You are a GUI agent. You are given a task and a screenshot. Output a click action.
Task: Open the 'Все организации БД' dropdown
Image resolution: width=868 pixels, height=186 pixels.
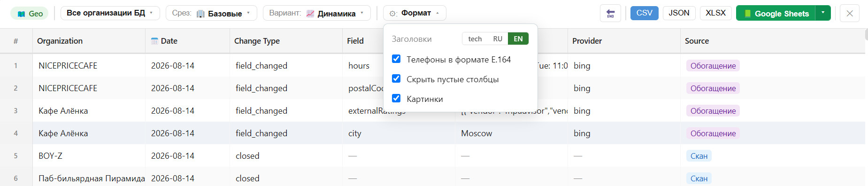(110, 13)
